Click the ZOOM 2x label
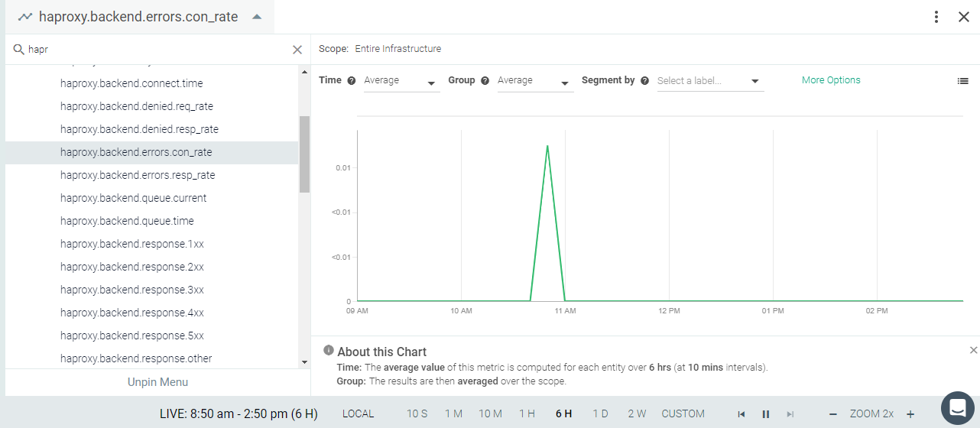Viewport: 980px width, 428px height. click(871, 413)
